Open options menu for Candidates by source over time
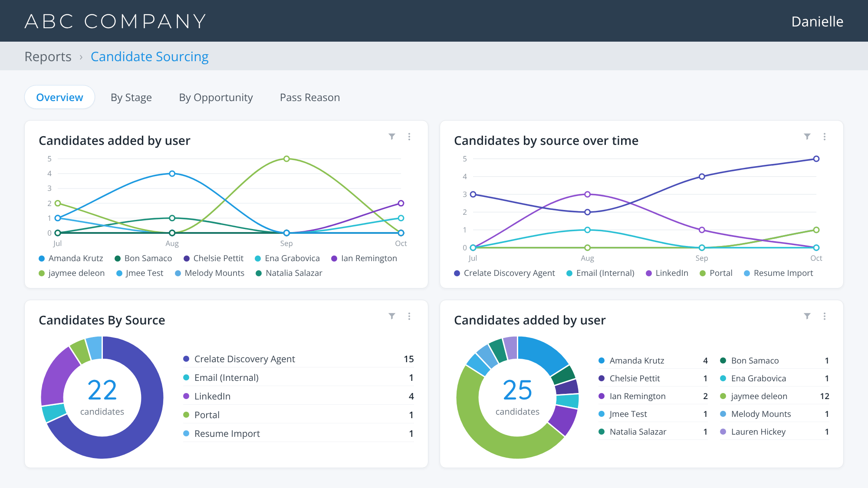The image size is (868, 488). point(825,137)
